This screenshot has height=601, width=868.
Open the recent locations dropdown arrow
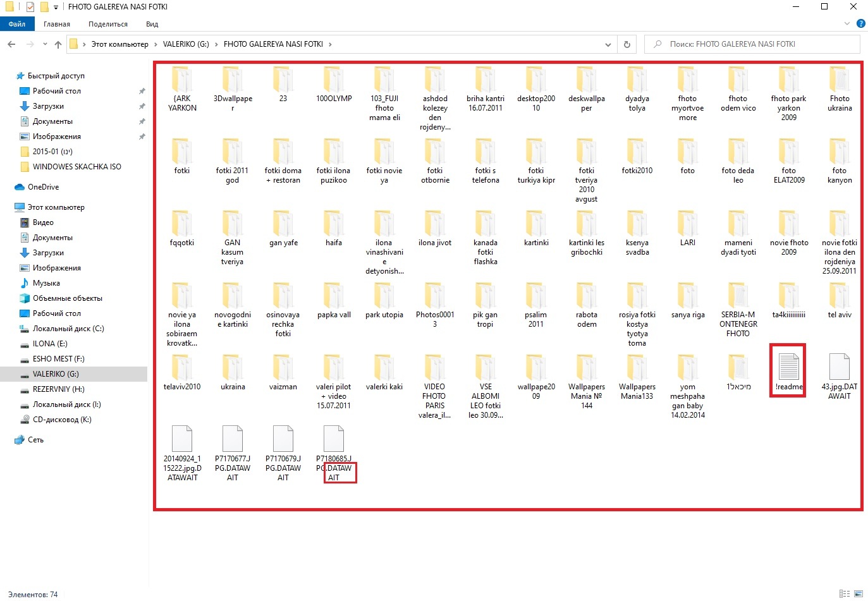45,44
